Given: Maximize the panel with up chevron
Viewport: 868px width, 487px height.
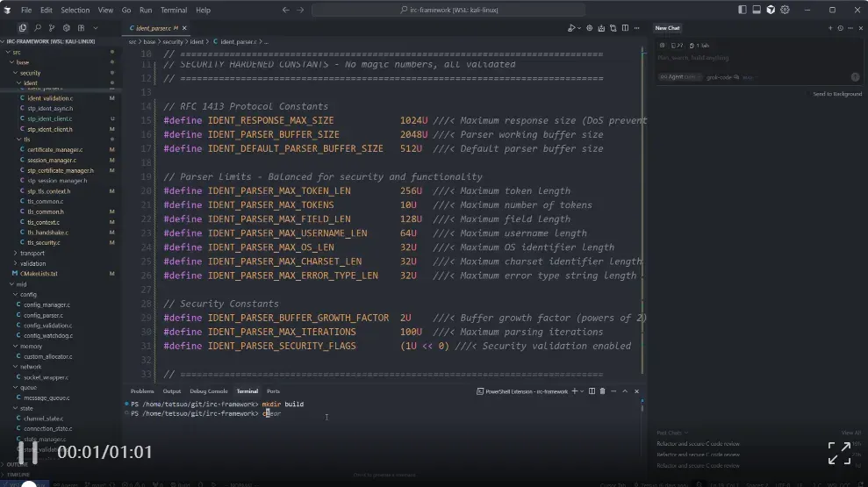Looking at the screenshot, I should click(x=625, y=391).
